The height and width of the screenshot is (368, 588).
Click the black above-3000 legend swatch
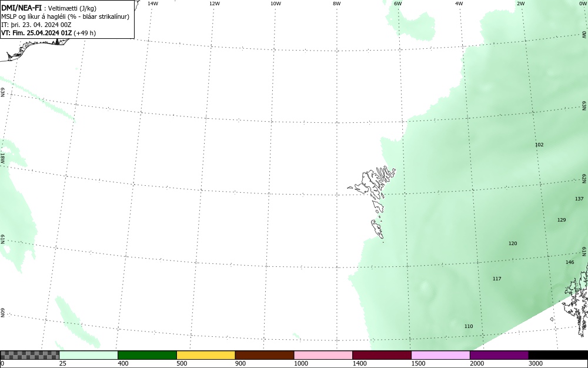[558, 355]
